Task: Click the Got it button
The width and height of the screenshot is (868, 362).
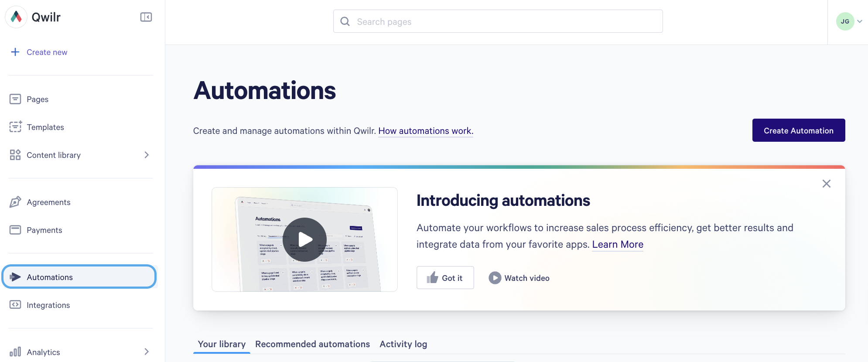Action: [445, 278]
